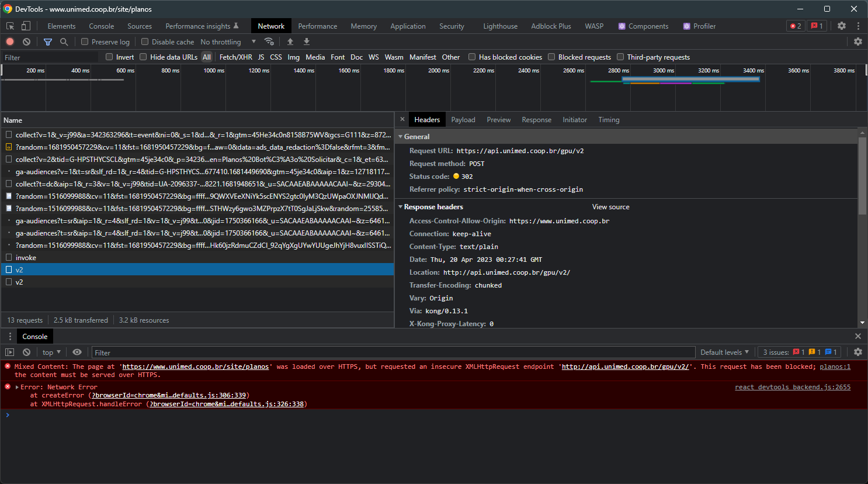Collapse the General section triangle
Viewport: 868px width, 484px height.
click(x=400, y=136)
